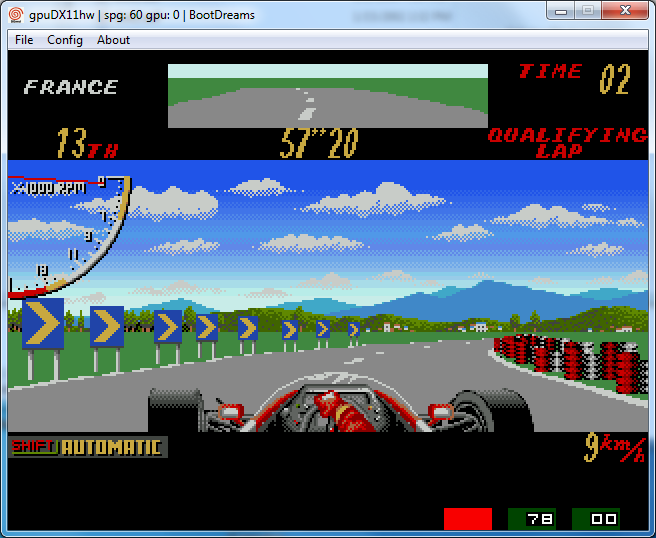
Task: Maximize the emulator window
Action: 588,11
